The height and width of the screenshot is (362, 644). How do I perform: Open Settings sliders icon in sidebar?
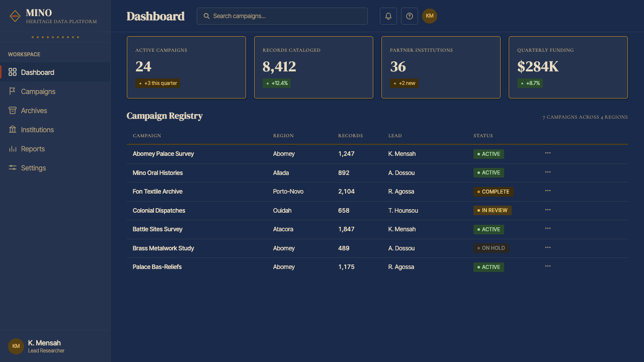coord(13,168)
